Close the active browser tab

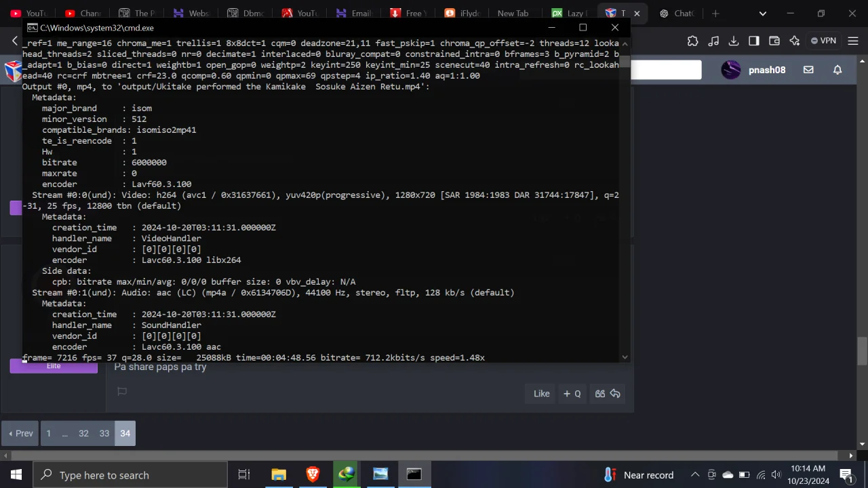point(637,14)
